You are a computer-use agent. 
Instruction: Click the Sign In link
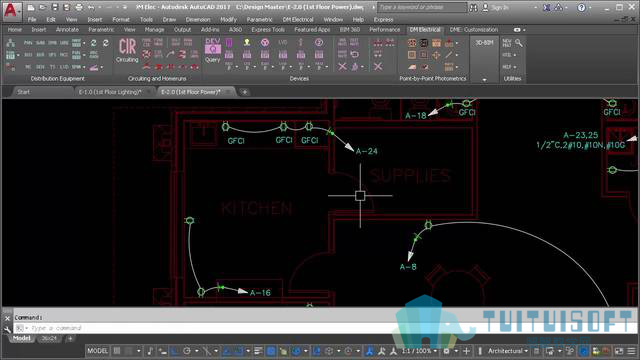click(500, 7)
